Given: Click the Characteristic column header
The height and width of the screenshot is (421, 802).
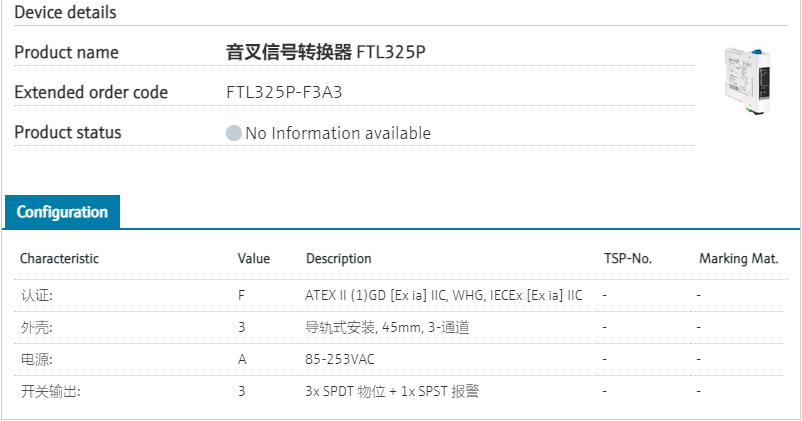Looking at the screenshot, I should (x=60, y=258).
